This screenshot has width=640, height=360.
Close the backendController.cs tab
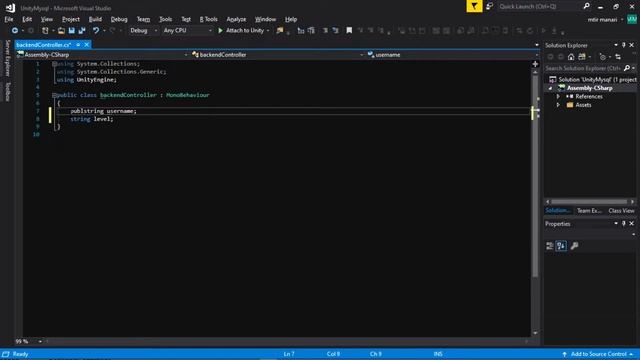click(87, 45)
